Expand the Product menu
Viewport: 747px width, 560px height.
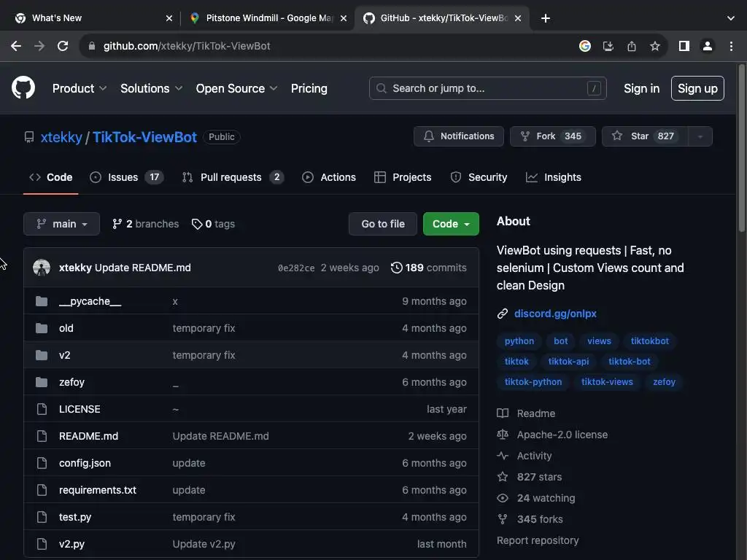coord(80,88)
